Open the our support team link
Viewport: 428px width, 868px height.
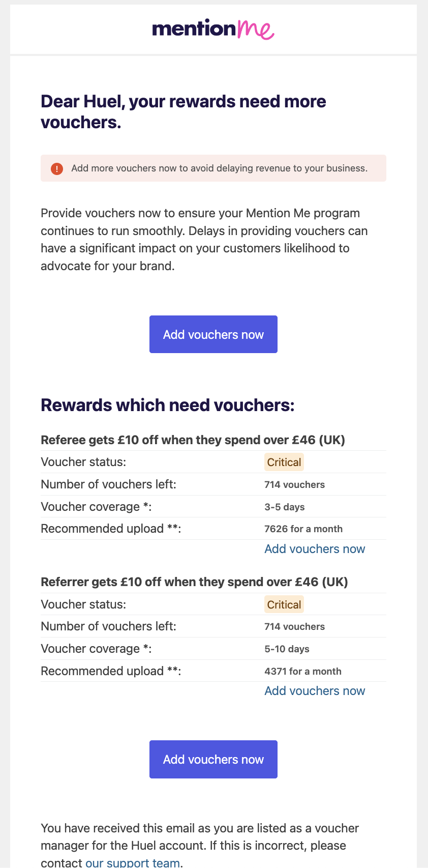click(x=133, y=863)
